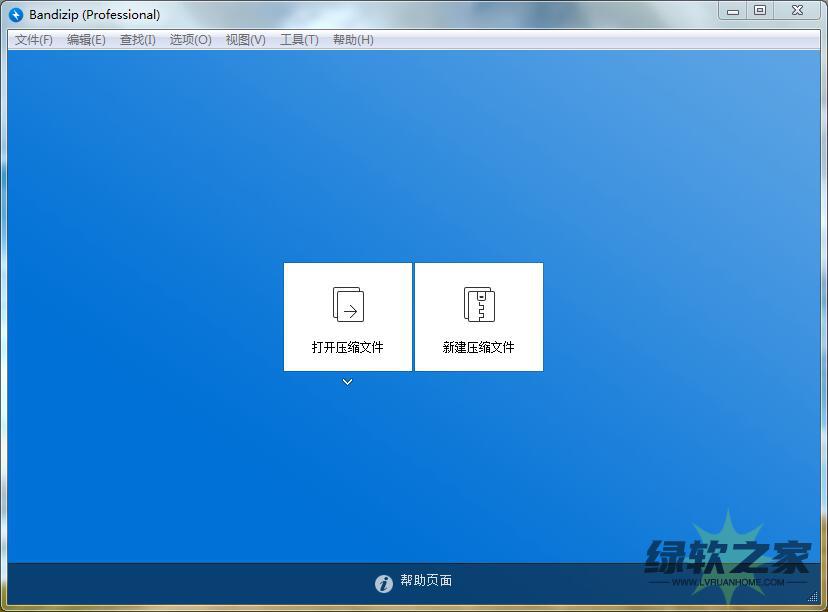Open the 帮助(H) menu
The height and width of the screenshot is (612, 828).
[353, 40]
